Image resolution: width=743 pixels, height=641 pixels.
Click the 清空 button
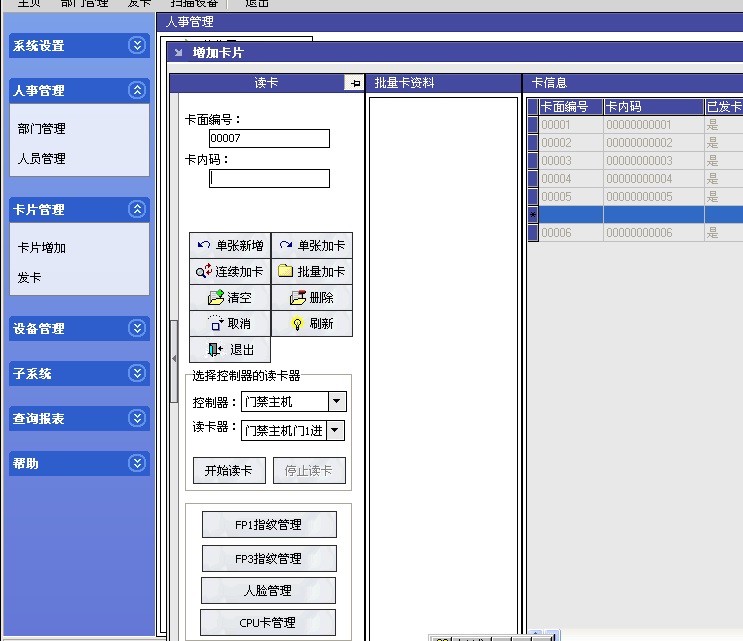click(230, 297)
